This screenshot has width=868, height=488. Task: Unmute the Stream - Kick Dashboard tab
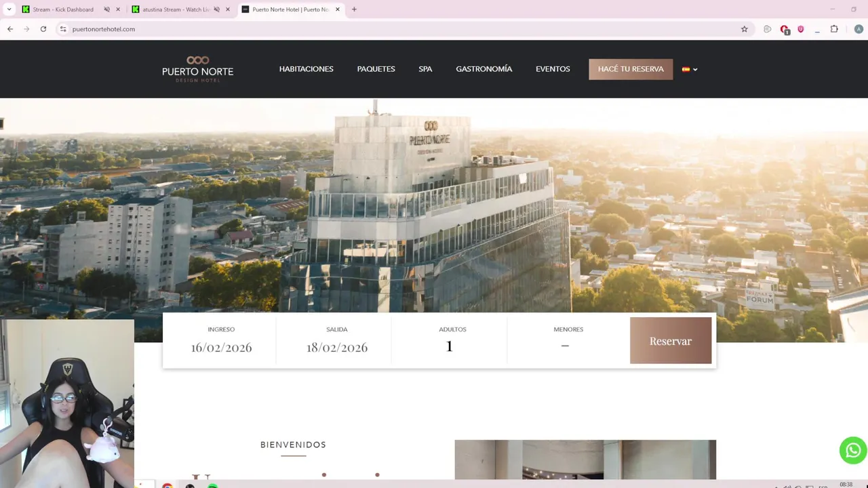[106, 9]
